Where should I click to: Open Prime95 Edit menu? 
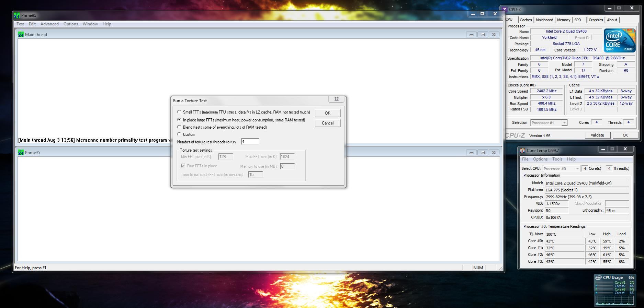click(x=32, y=24)
